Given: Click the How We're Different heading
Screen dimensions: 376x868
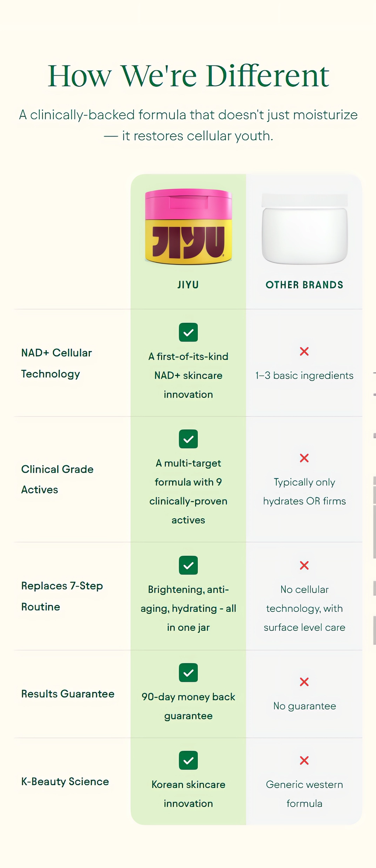Looking at the screenshot, I should (x=188, y=76).
